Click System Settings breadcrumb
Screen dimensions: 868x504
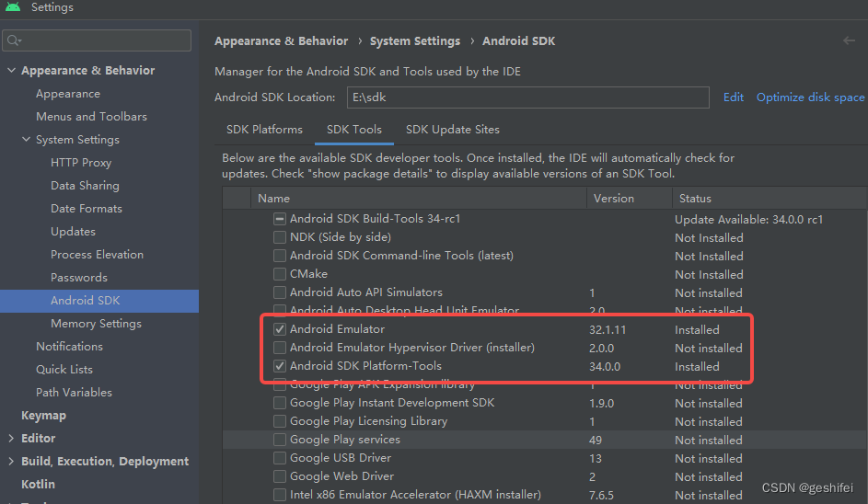tap(414, 41)
